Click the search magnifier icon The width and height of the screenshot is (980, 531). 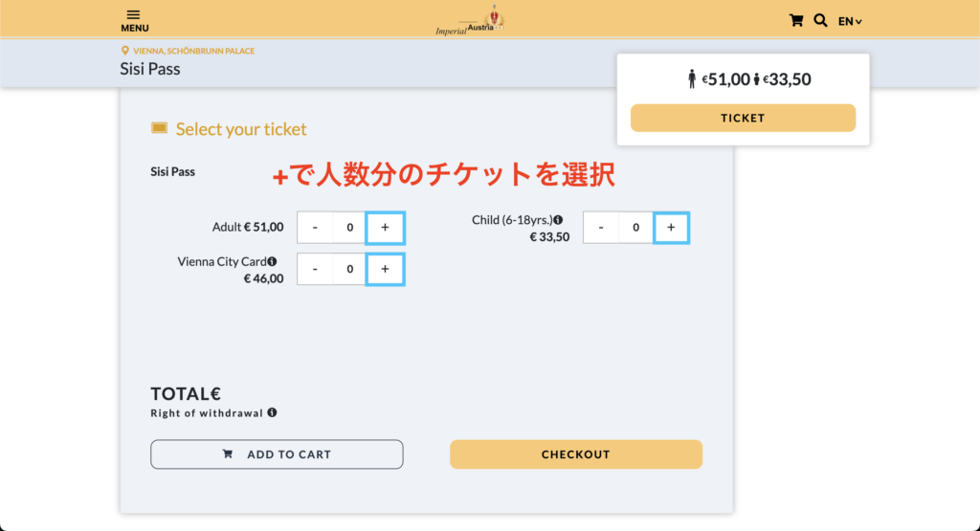pyautogui.click(x=820, y=21)
